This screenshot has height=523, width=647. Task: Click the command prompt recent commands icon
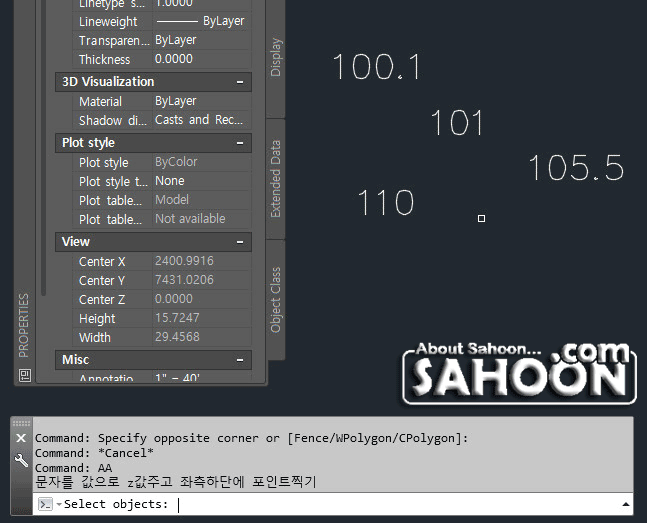[48, 504]
